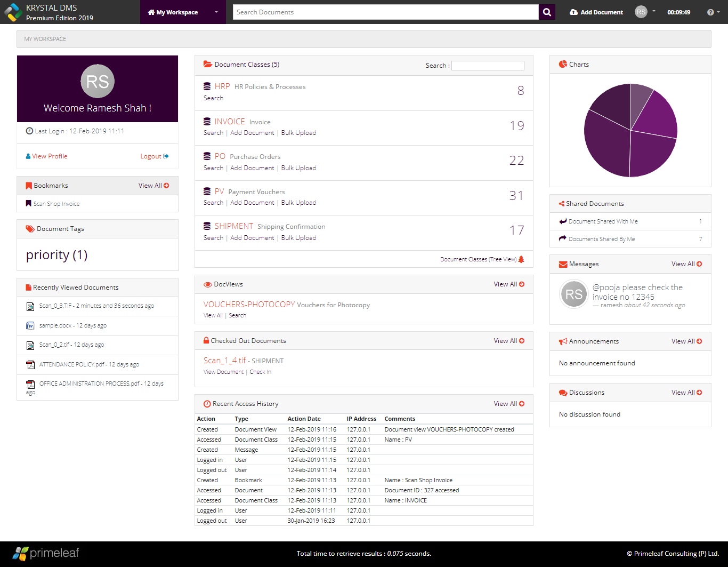Expand the help menu caret
This screenshot has width=728, height=567.
(x=718, y=12)
